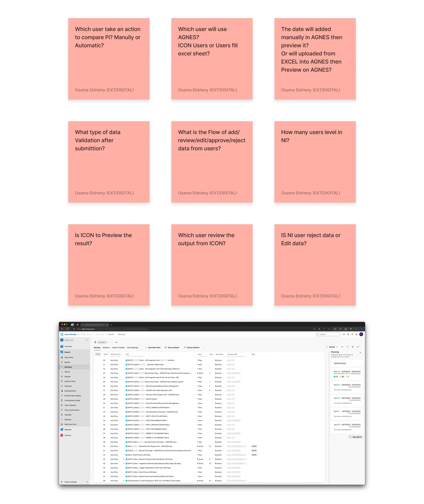Open Time Log Summary in the sidebar

click(x=72, y=410)
